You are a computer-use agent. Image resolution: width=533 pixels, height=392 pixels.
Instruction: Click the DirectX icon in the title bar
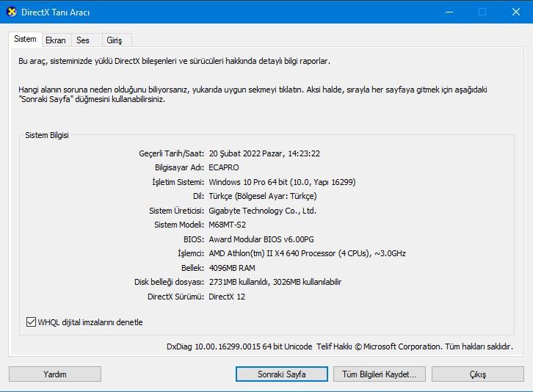point(12,12)
